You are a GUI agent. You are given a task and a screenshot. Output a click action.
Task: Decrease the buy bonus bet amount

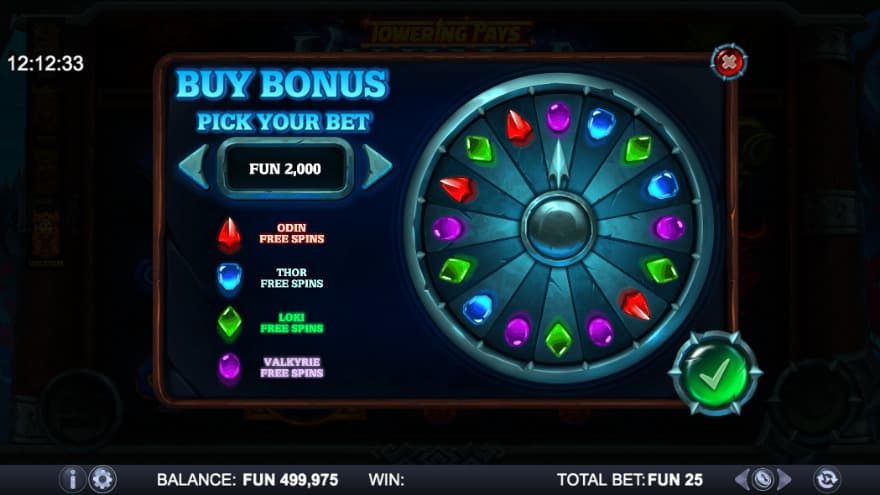[x=194, y=167]
